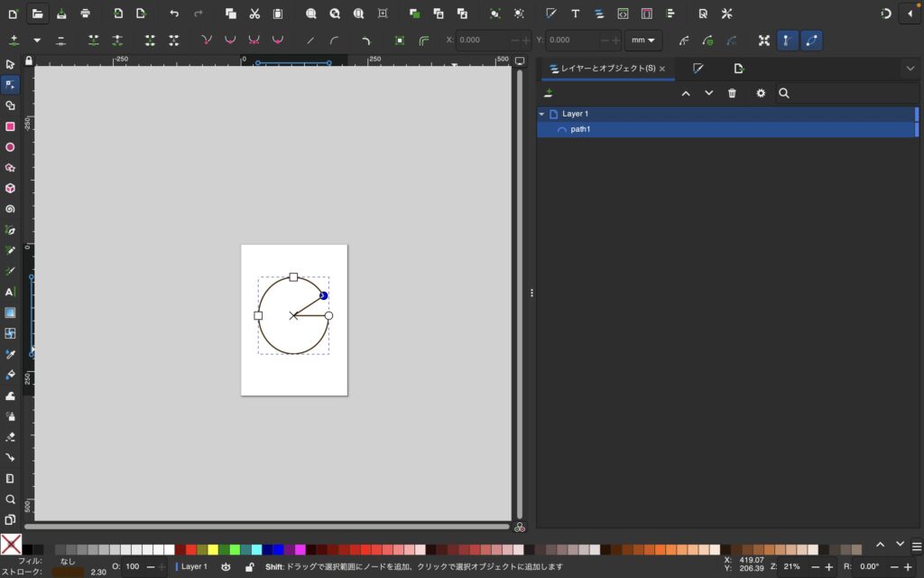Select the Eraser tool
Image resolution: width=924 pixels, height=578 pixels.
coord(10,437)
